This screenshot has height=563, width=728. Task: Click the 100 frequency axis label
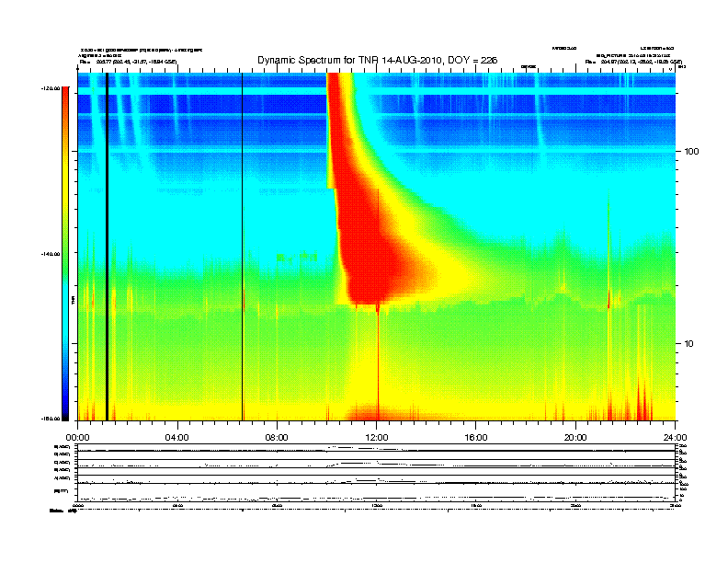[691, 152]
